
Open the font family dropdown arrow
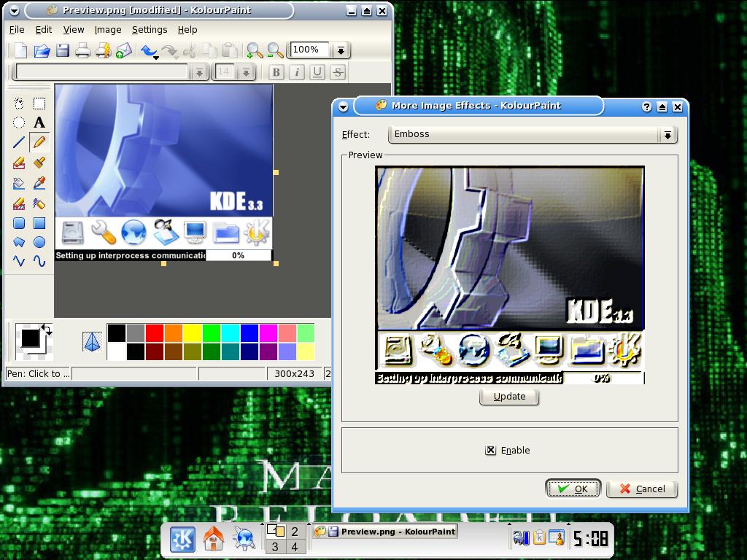pos(199,72)
